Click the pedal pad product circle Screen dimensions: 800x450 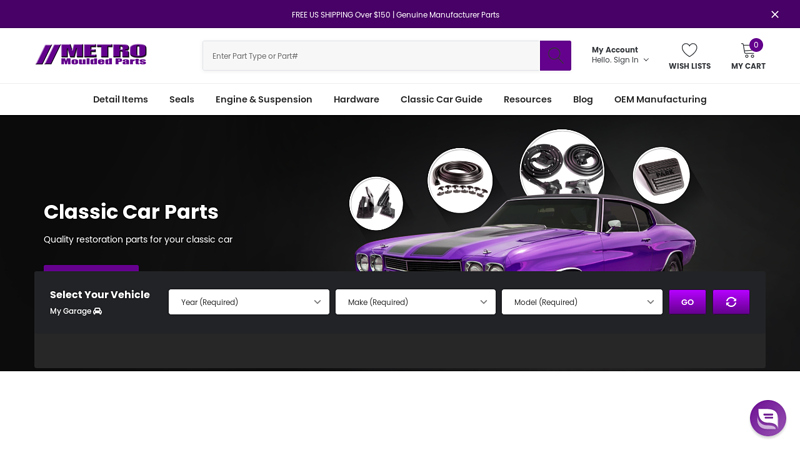coord(661,176)
